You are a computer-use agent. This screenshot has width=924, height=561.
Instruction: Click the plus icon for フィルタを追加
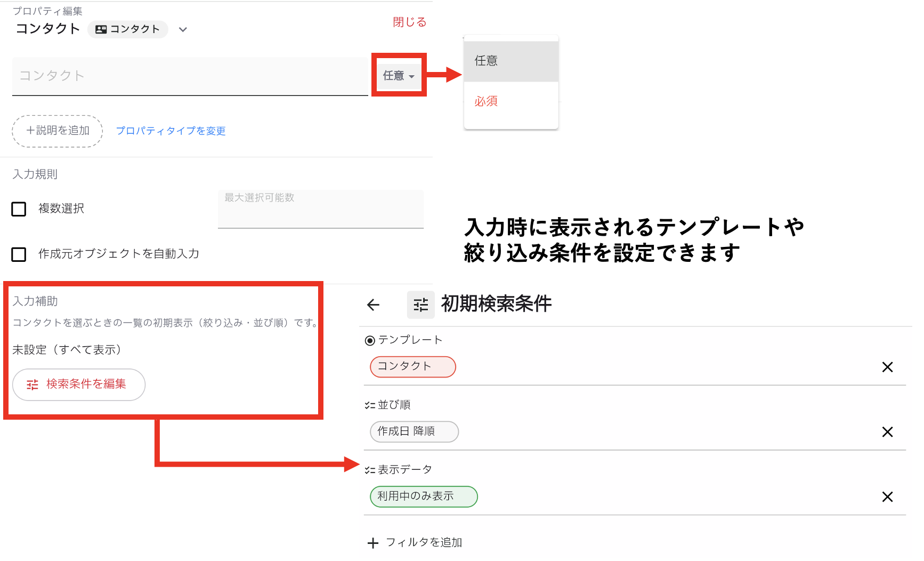click(373, 543)
